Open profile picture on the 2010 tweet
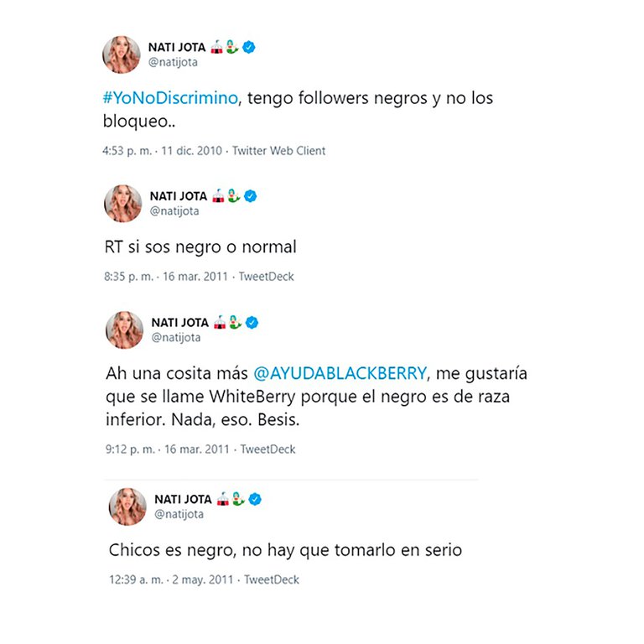The height and width of the screenshot is (644, 644). [122, 55]
